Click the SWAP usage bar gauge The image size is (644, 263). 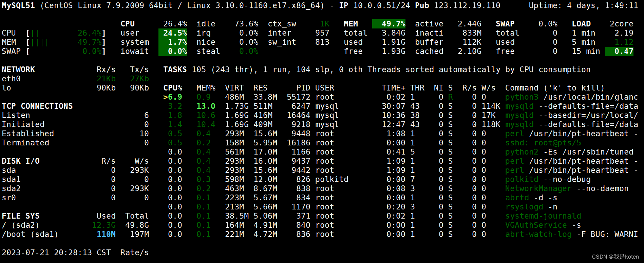(66, 51)
